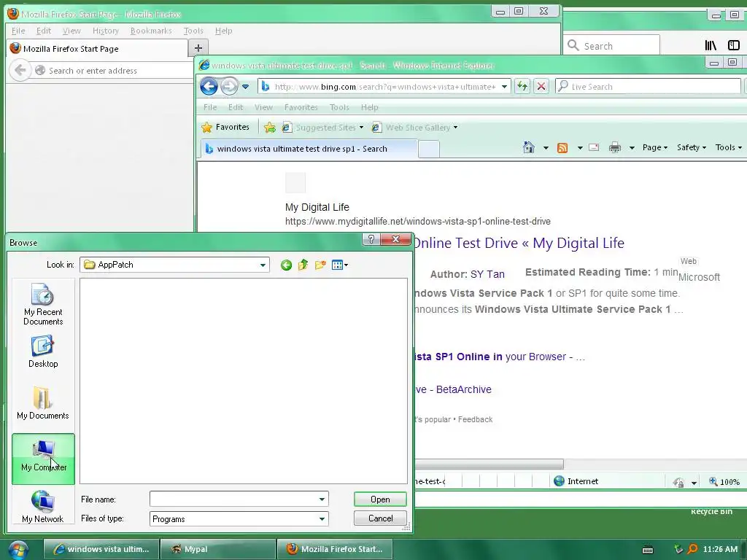Click Add to Favorites Bar star icon

(270, 127)
